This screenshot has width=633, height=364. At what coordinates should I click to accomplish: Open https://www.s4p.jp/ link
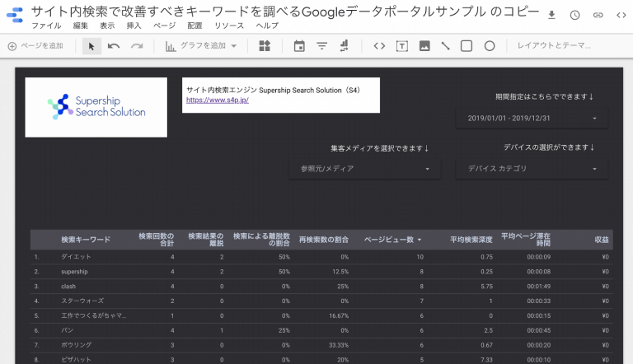pyautogui.click(x=218, y=100)
